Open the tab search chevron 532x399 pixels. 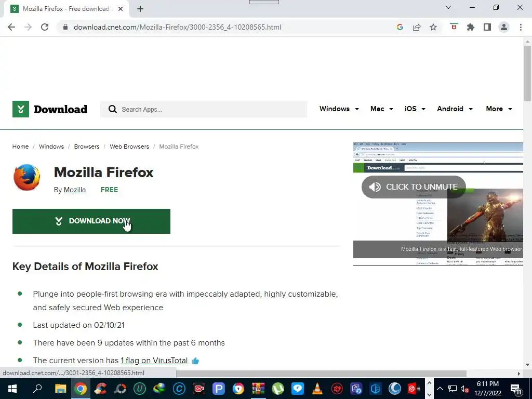point(448,7)
